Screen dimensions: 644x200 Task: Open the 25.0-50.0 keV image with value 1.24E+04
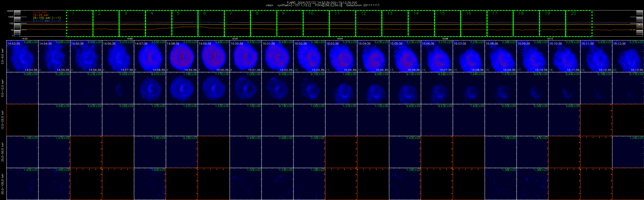(150, 152)
